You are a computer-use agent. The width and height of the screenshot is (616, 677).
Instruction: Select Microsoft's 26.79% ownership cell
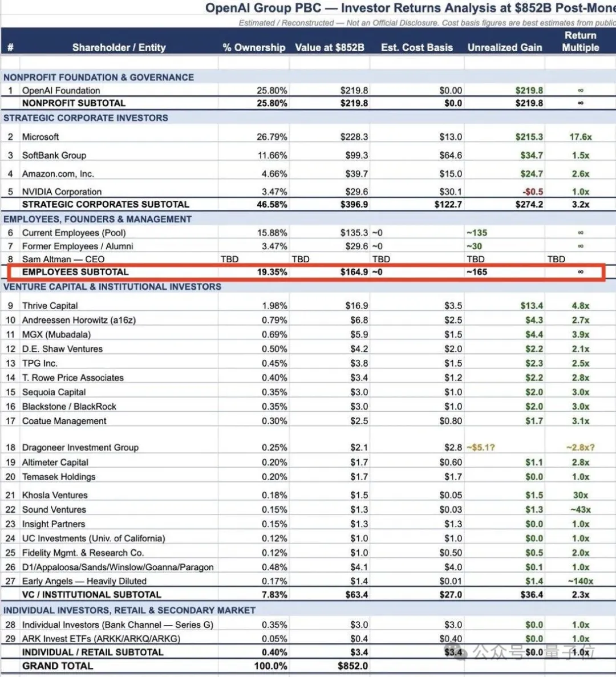click(271, 137)
